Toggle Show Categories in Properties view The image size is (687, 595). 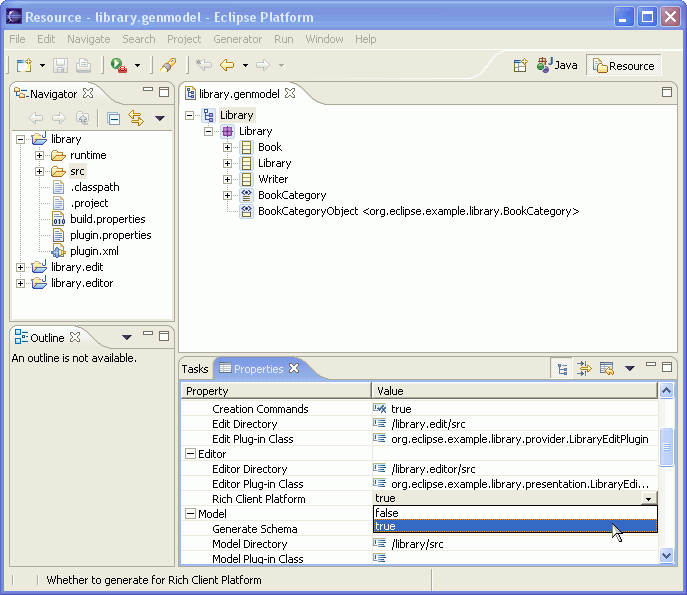tap(563, 369)
